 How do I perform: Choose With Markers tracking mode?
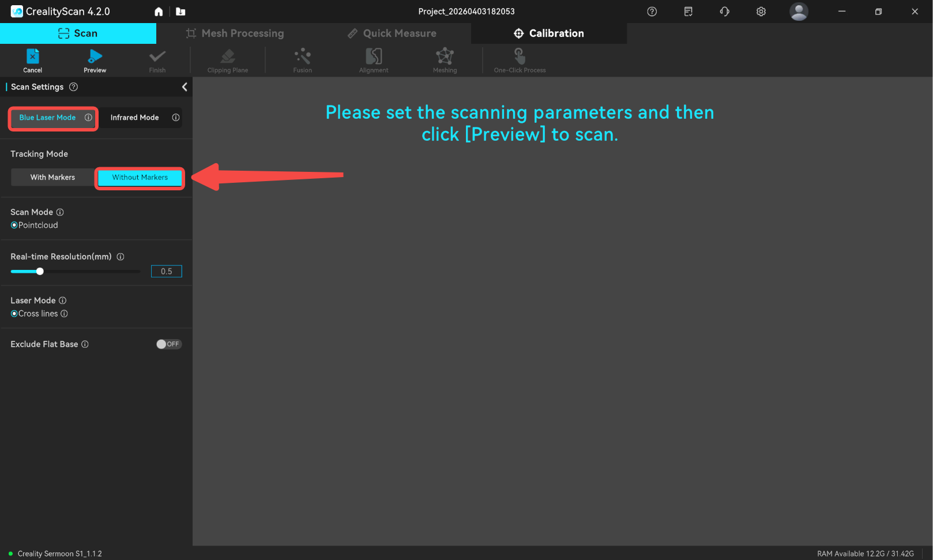click(52, 178)
